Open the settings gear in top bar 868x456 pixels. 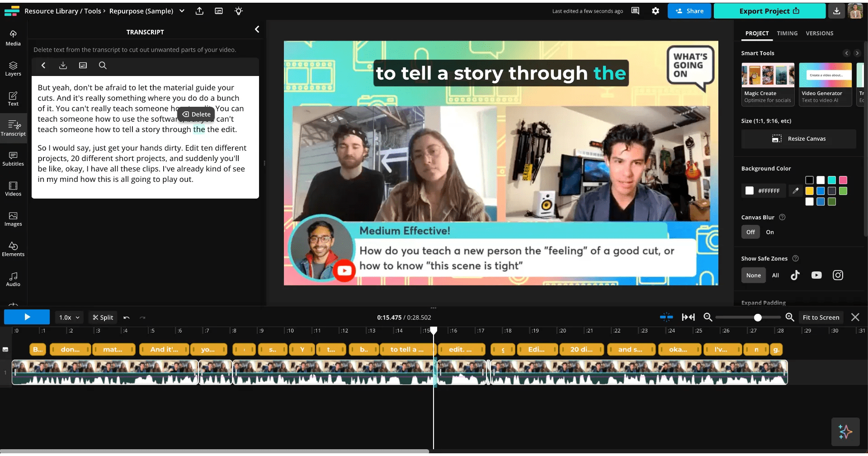click(656, 11)
